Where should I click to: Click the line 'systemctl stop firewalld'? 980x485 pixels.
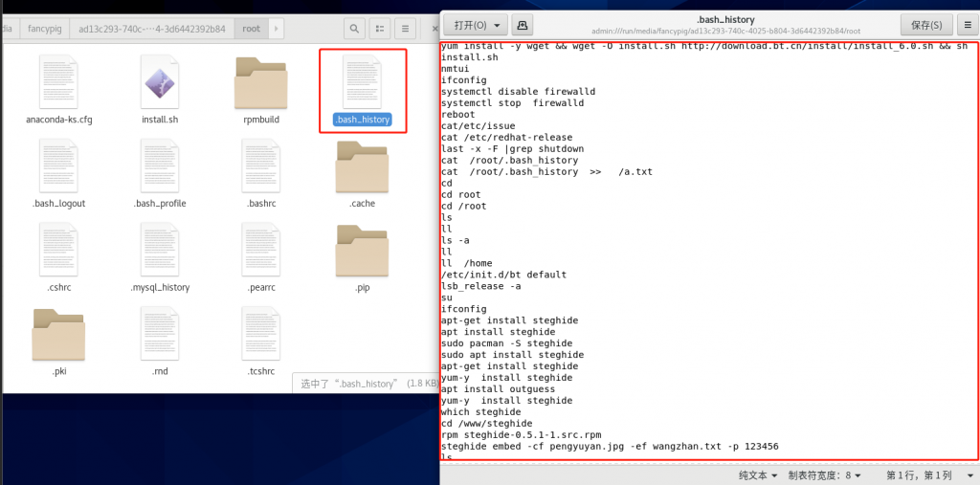[513, 102]
